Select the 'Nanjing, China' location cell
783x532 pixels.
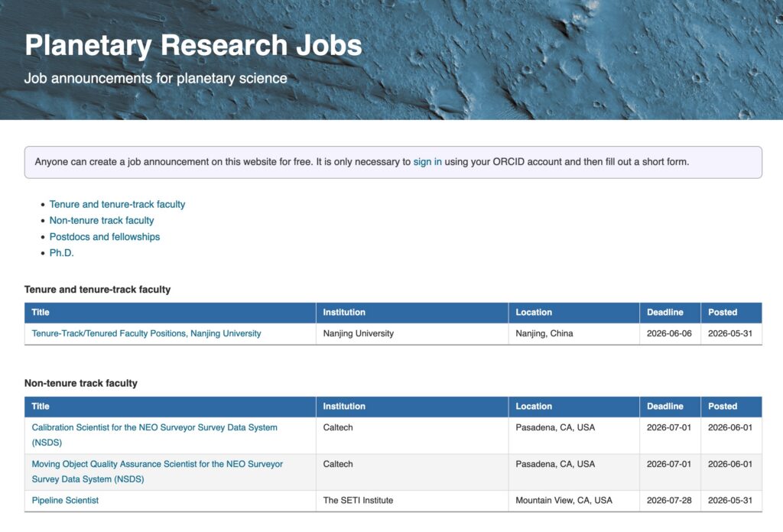(x=574, y=333)
